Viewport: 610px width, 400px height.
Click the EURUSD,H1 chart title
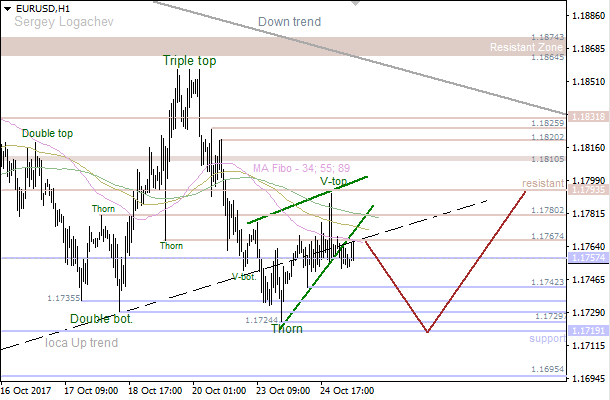pos(43,8)
